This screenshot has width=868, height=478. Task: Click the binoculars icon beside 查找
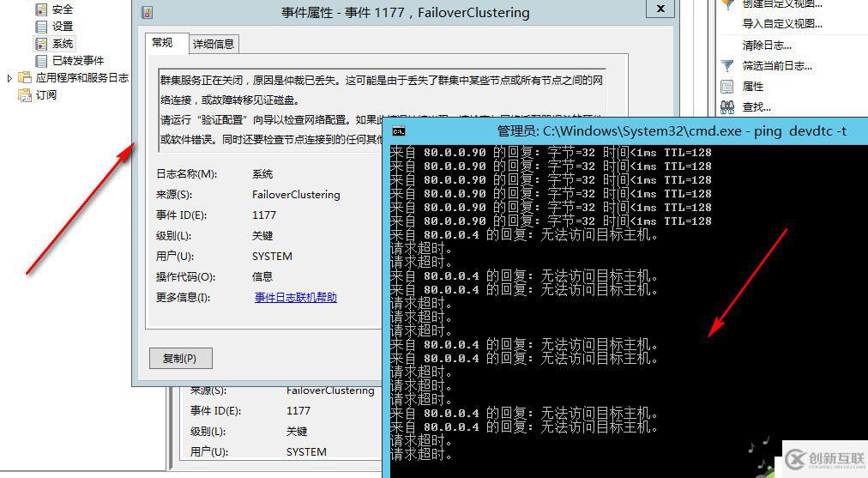(x=727, y=107)
